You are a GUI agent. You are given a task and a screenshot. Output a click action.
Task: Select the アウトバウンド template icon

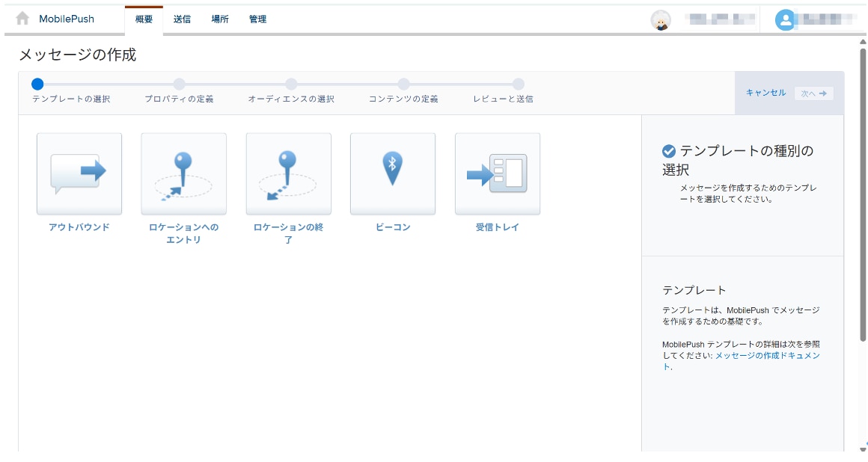click(79, 174)
